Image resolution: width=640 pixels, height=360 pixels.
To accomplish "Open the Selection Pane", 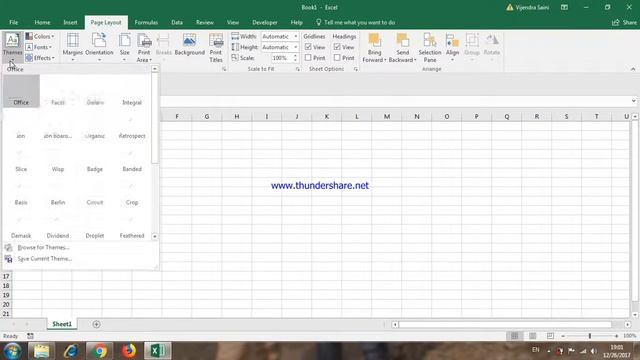I will pos(430,48).
